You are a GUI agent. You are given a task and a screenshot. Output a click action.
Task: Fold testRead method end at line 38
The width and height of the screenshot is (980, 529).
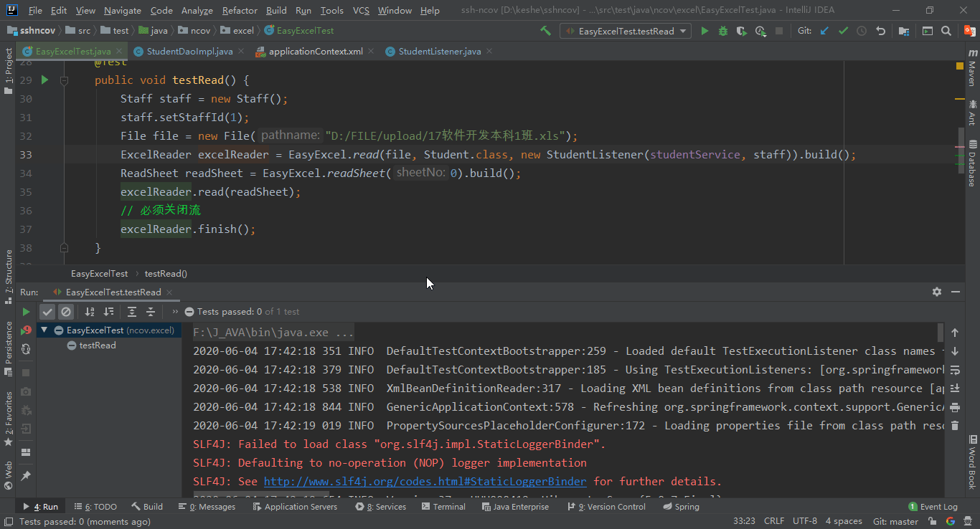pyautogui.click(x=64, y=248)
